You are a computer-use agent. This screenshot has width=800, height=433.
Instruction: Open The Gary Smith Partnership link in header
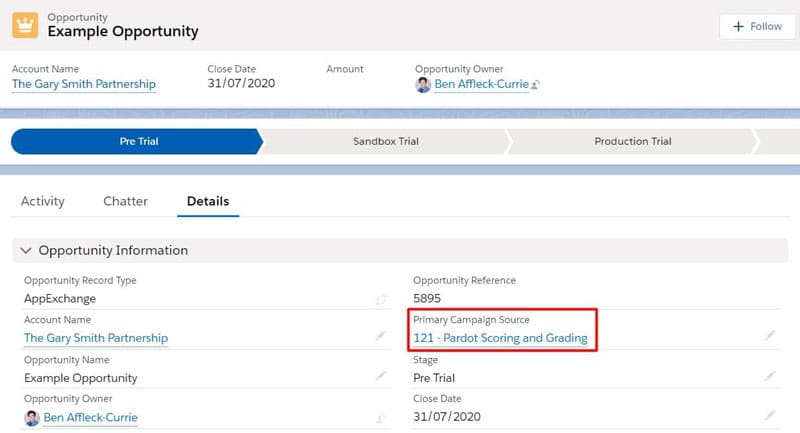(83, 85)
